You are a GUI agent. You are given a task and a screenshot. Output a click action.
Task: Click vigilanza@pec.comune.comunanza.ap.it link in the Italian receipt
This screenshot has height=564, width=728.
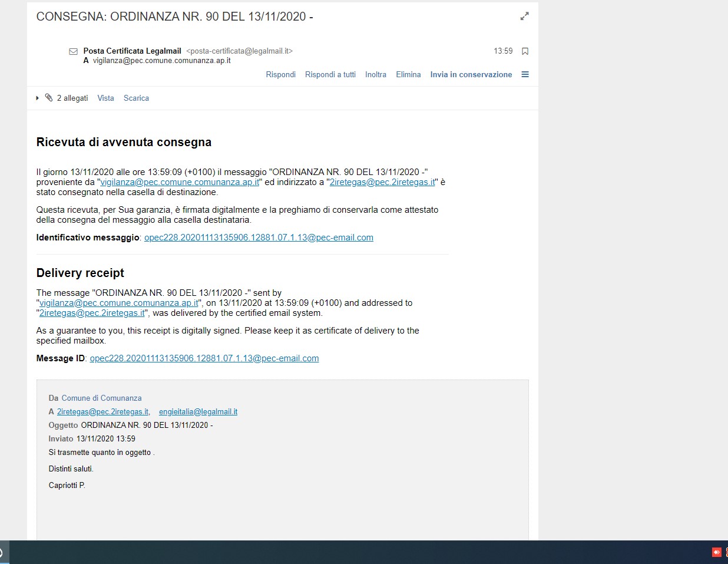pyautogui.click(x=180, y=182)
